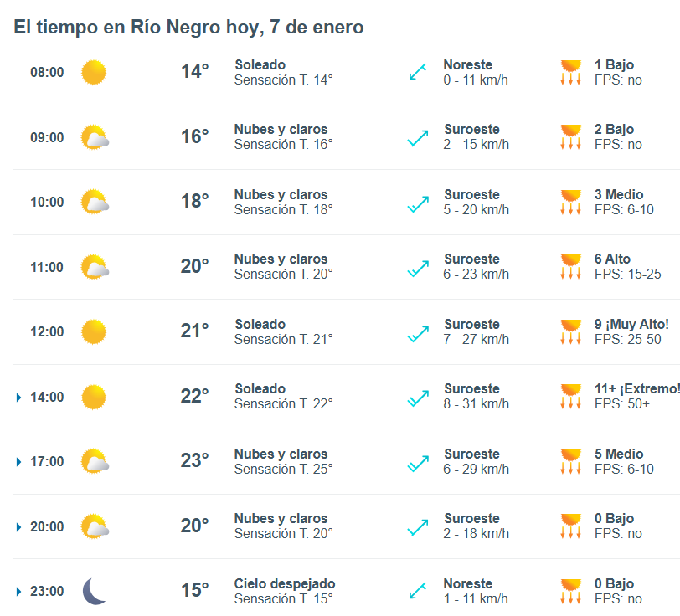Viewport: 680px width, 616px height.
Task: Click the Noreste wind arrow at 23:00
Action: click(418, 591)
